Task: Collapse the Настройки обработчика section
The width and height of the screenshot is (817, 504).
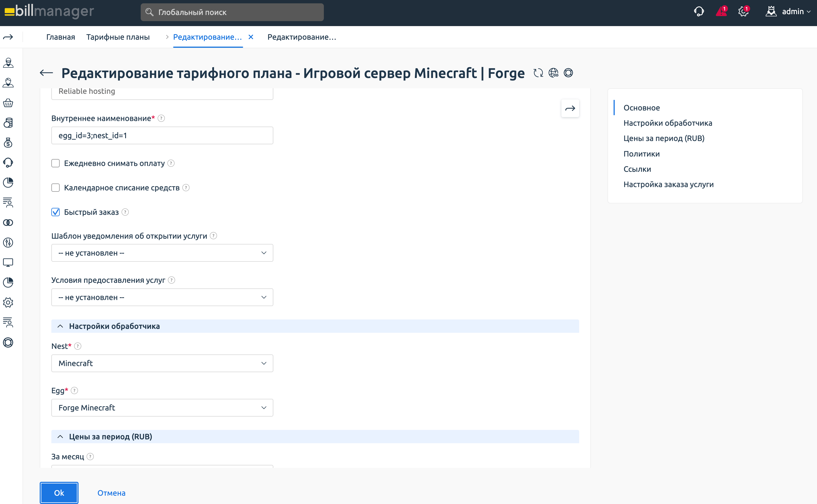Action: coord(315,326)
